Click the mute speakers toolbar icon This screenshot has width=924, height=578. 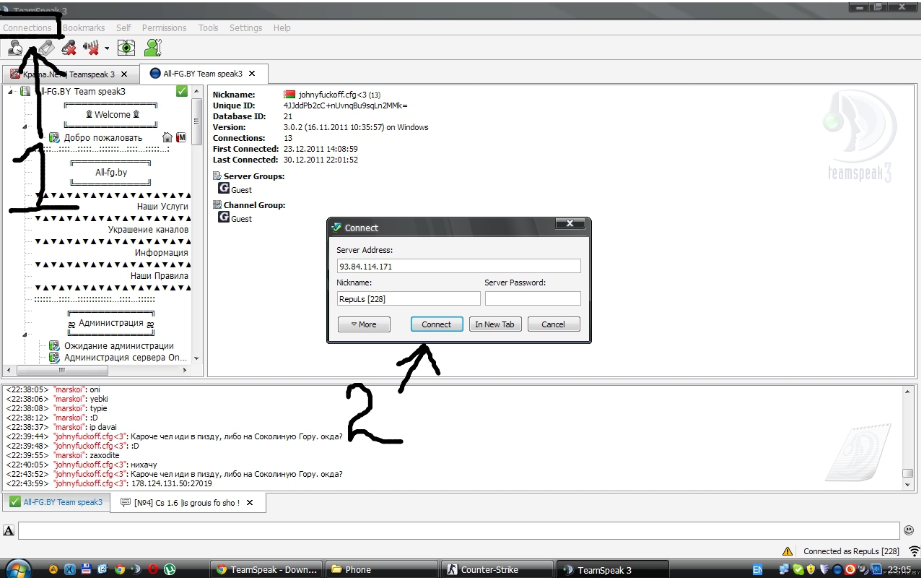(91, 48)
